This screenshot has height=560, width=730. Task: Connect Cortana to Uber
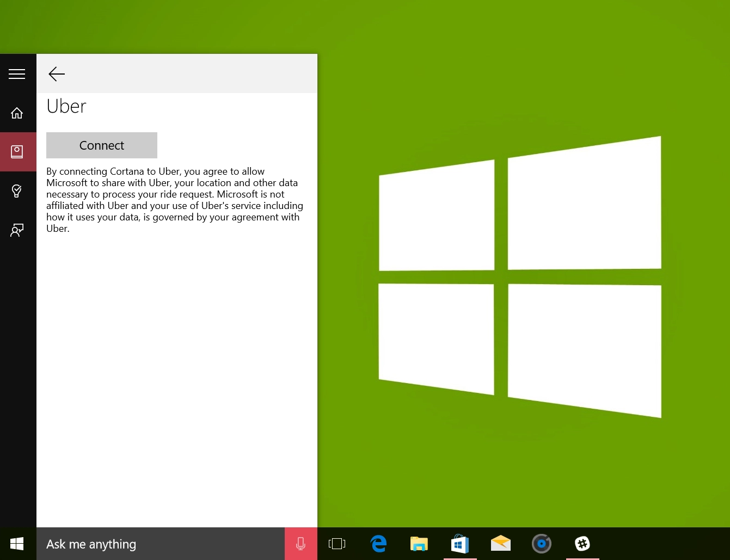point(102,145)
